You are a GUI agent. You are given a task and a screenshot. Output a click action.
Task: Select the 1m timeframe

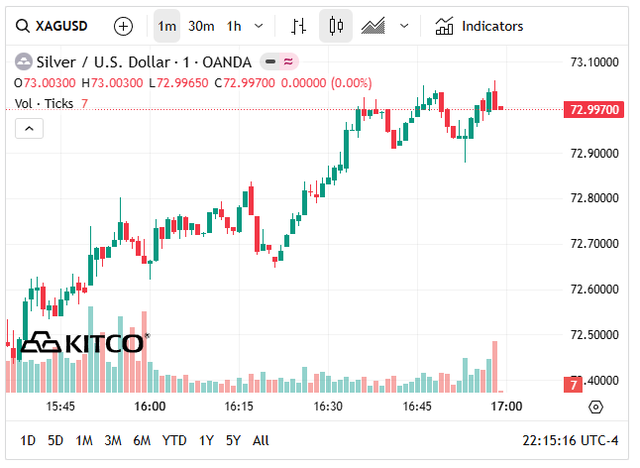[x=167, y=26]
